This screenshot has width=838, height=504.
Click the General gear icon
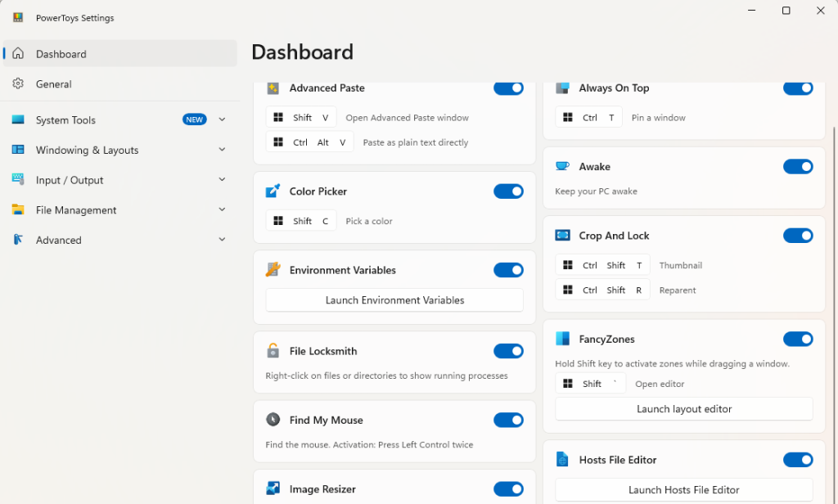click(x=18, y=83)
